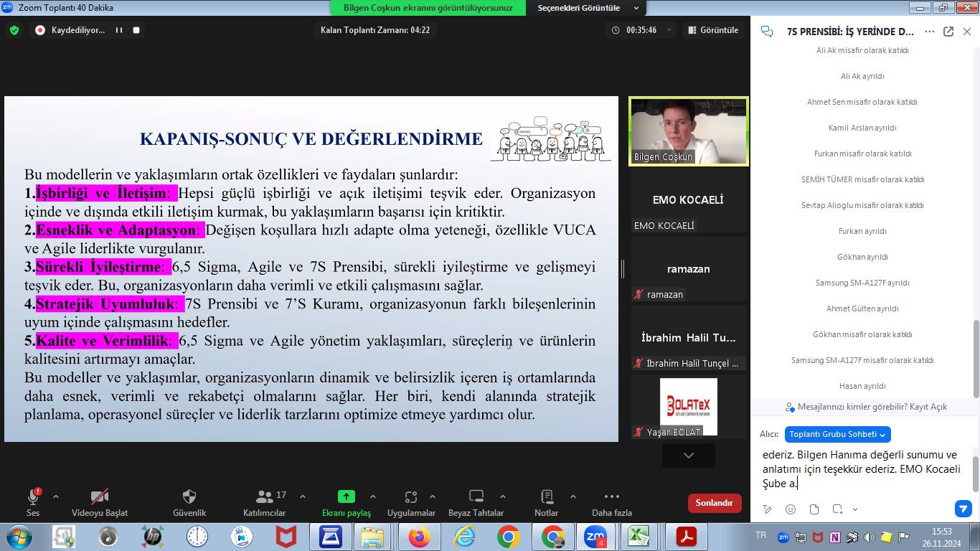
Task: Open Daha fazla more options
Action: tap(612, 502)
